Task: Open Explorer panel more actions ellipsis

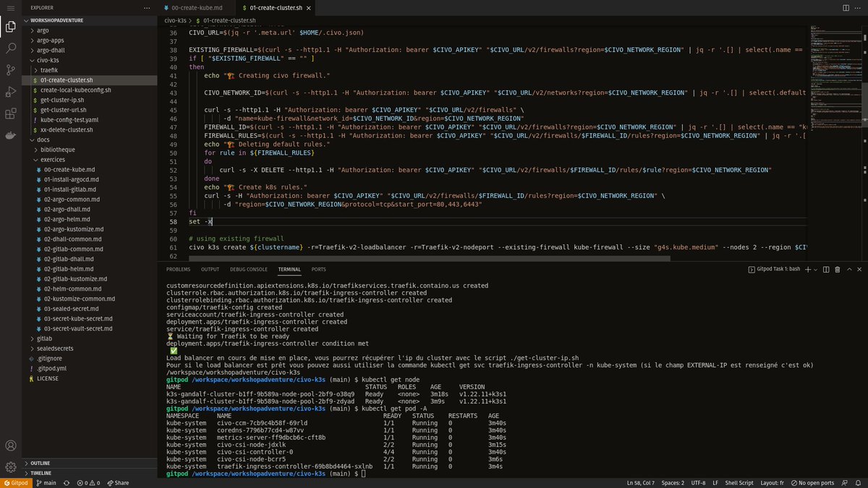Action: (148, 7)
